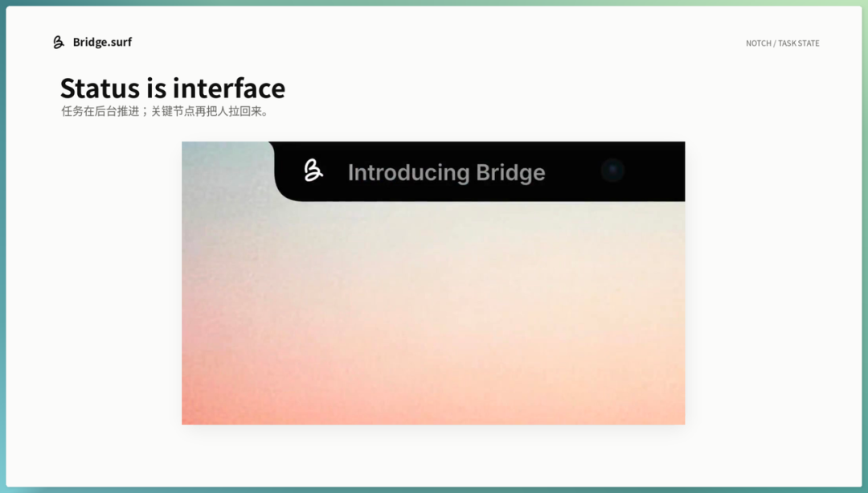Click the slash between NOTCH and TASK STATE
The width and height of the screenshot is (868, 493).
tap(775, 43)
